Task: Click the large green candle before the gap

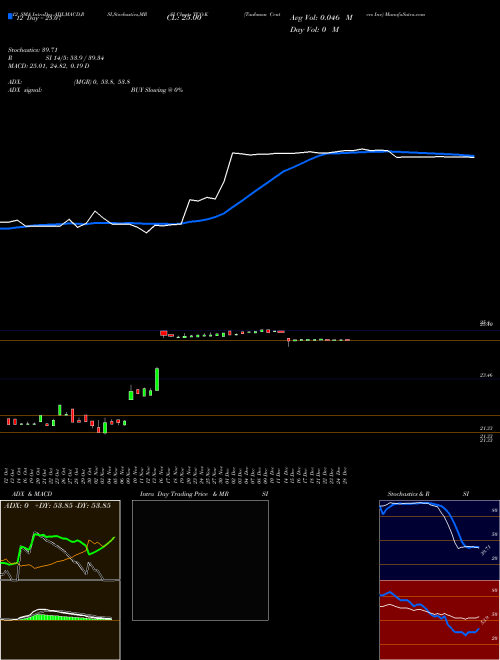Action: (x=157, y=379)
